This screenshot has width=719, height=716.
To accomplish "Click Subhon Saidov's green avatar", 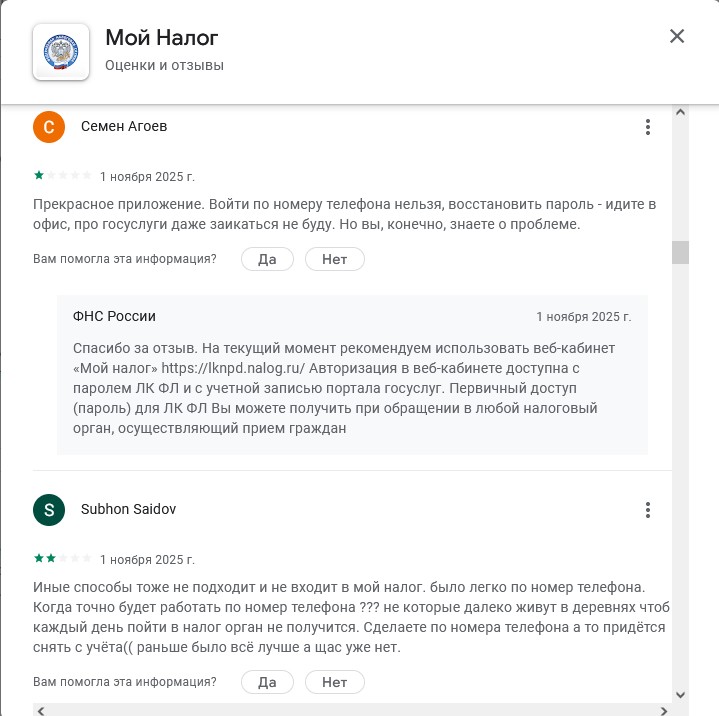I will [49, 509].
